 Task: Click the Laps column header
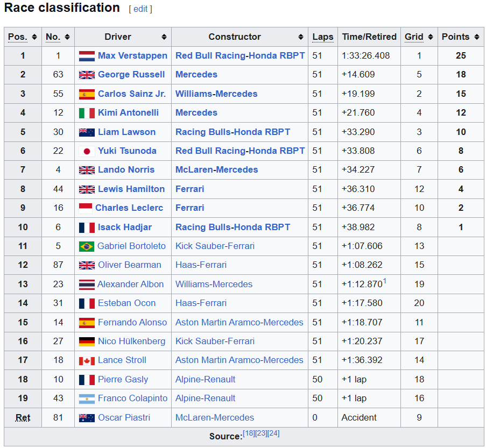click(x=323, y=37)
